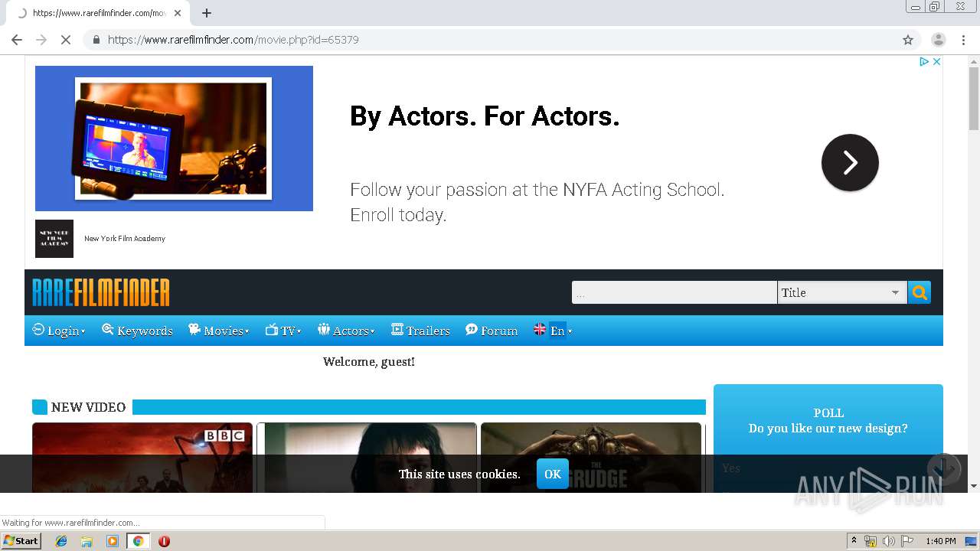Click the page's vertical scrollbar thumb
Screen dimensions: 980x551
click(974, 99)
